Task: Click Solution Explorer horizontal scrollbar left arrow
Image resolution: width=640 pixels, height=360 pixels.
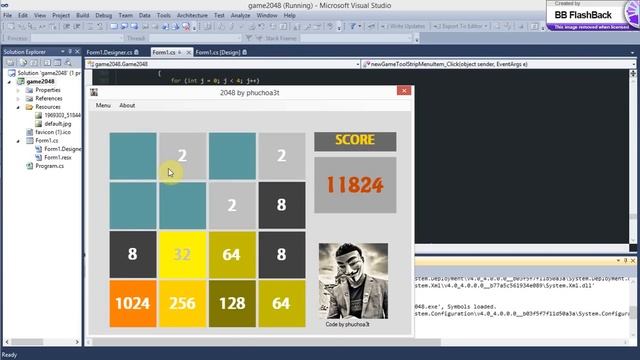Action: 7,342
